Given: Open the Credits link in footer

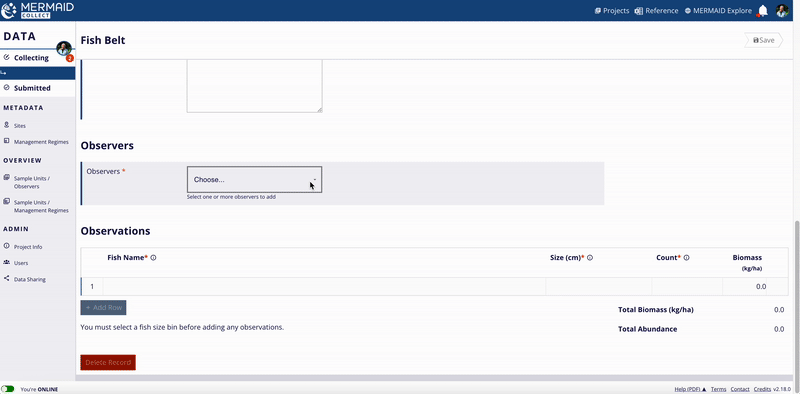Looking at the screenshot, I should [x=762, y=389].
